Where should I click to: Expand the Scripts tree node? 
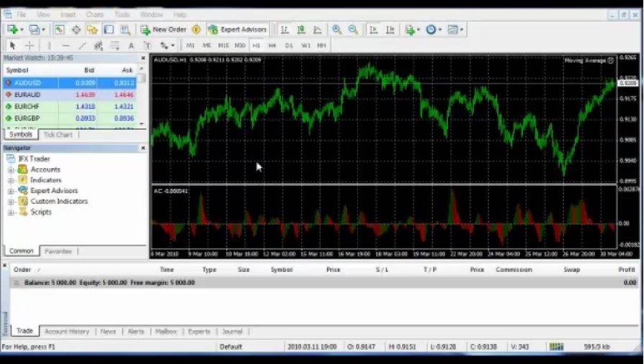click(11, 213)
